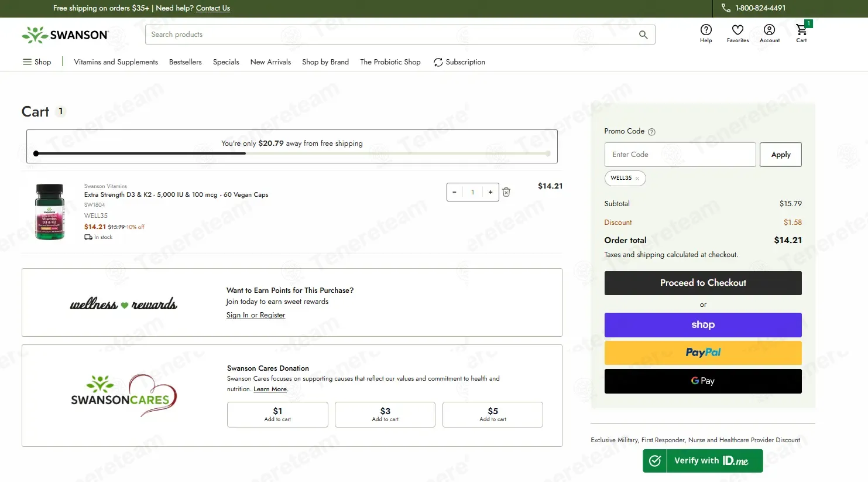Click the search magnifier icon
The image size is (868, 482).
point(643,35)
